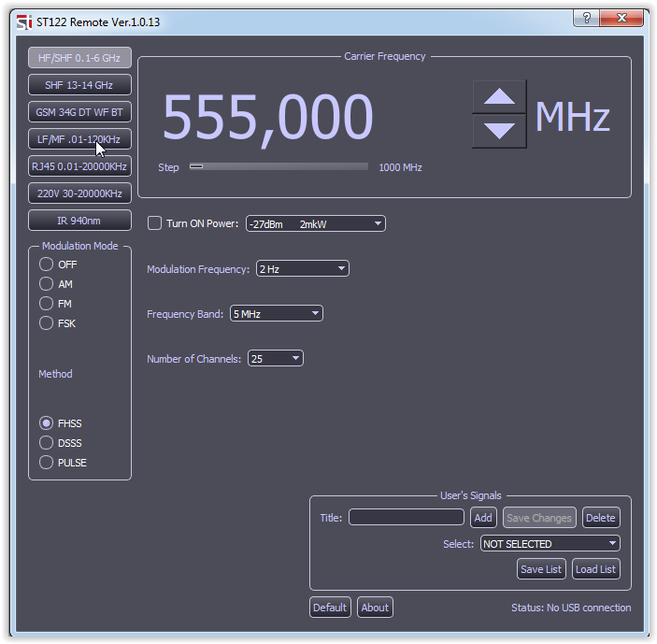Click inside the Title input field
Viewport: 657px width, 644px height.
[x=407, y=517]
